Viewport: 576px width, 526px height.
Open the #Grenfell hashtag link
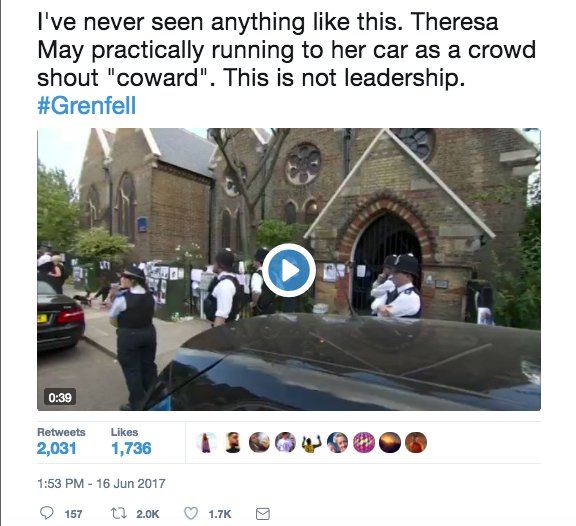87,105
